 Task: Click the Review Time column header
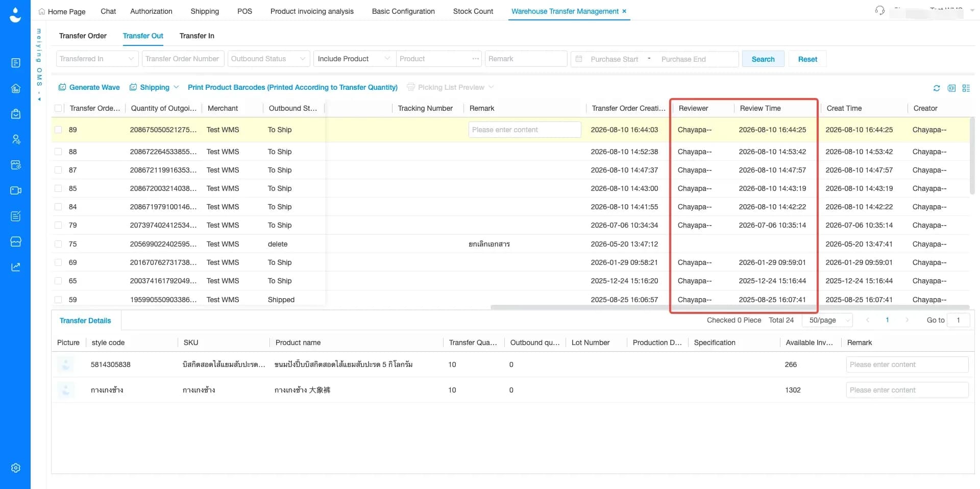(760, 108)
